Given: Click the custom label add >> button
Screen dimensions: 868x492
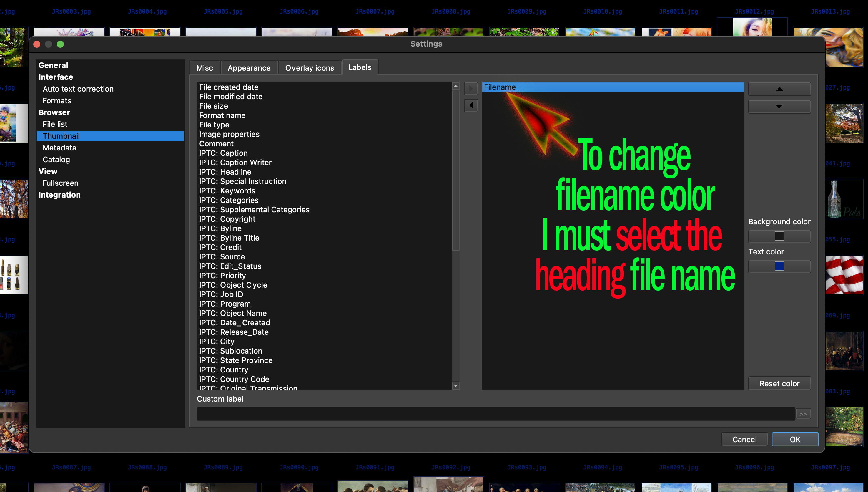Looking at the screenshot, I should (x=803, y=414).
